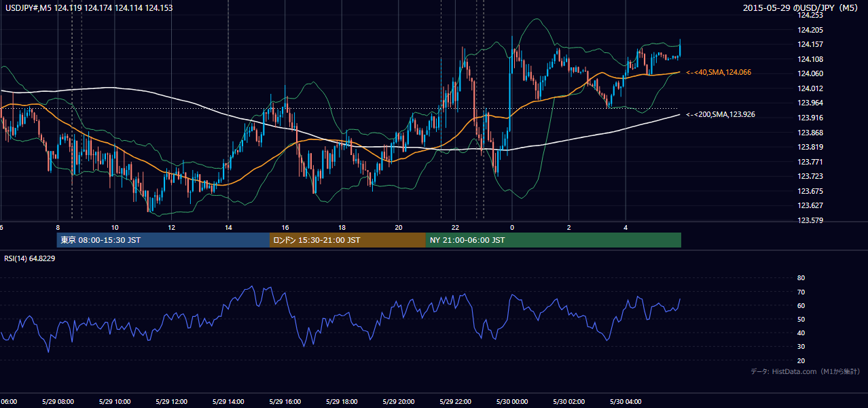The image size is (868, 408).
Task: Click price axis value 123.819
Action: [810, 147]
